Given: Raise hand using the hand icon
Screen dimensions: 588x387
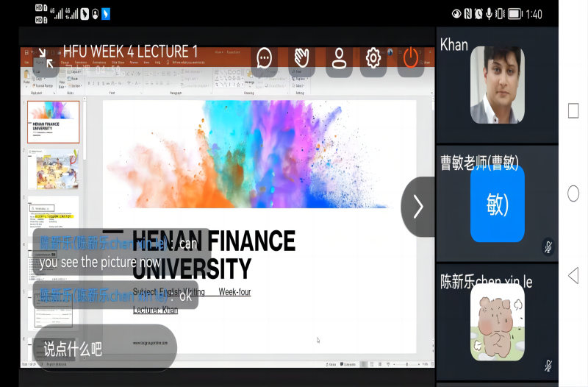Looking at the screenshot, I should (301, 58).
